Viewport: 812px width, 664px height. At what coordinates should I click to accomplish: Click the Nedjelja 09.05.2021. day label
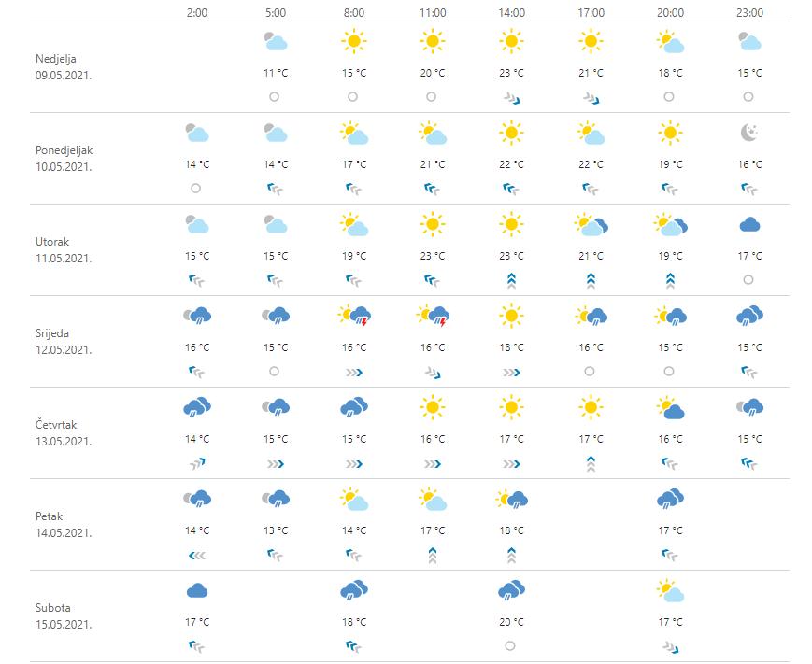(x=64, y=66)
